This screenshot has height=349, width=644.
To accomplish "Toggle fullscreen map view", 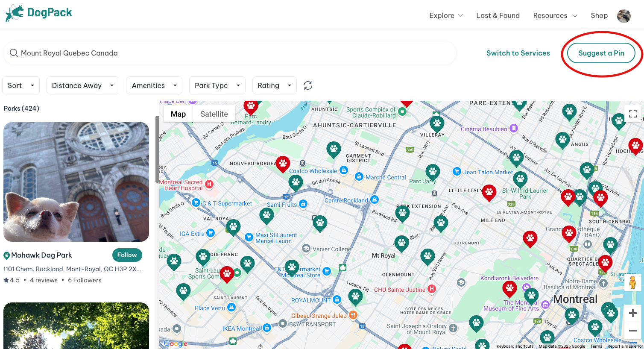I will (632, 114).
